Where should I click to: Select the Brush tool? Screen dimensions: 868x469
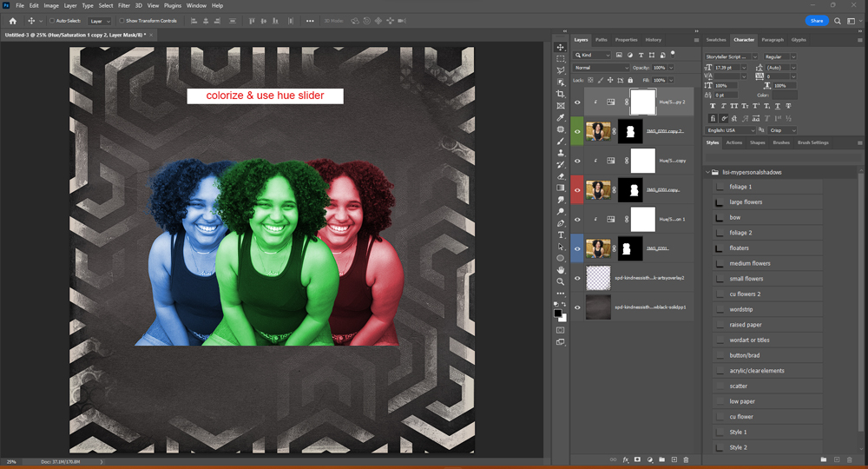tap(560, 142)
